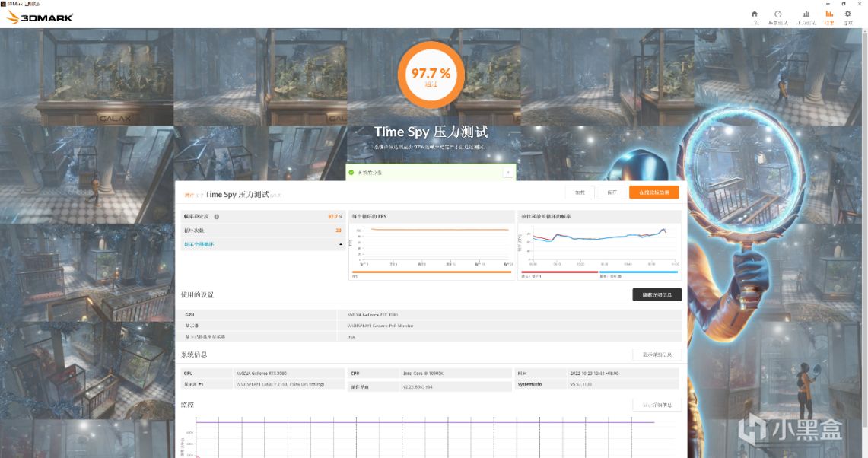Image resolution: width=868 pixels, height=458 pixels.
Task: Click the dark hide details button
Action: tap(657, 294)
